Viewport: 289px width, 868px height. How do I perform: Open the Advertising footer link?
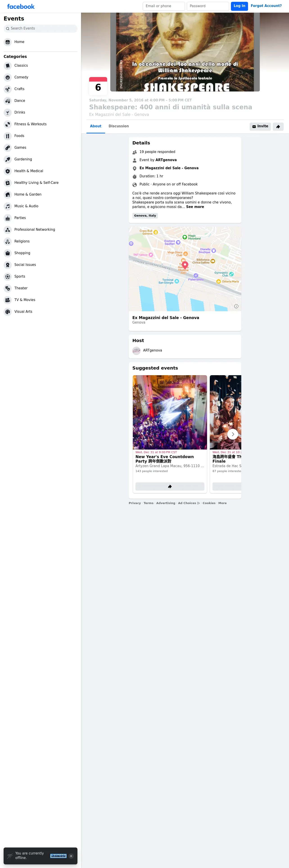point(165,503)
